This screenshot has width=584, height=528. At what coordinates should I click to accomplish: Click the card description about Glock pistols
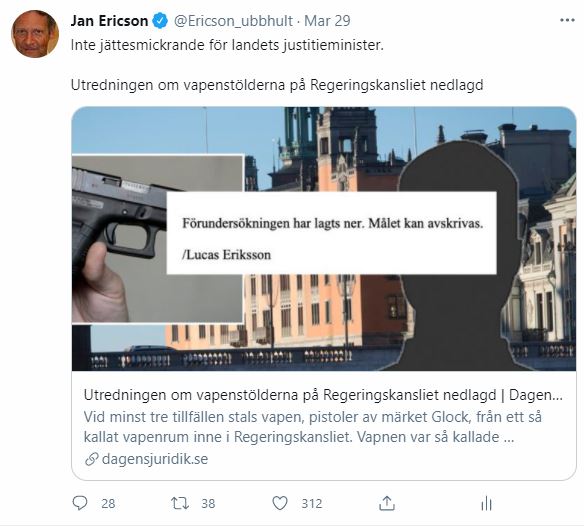click(312, 427)
